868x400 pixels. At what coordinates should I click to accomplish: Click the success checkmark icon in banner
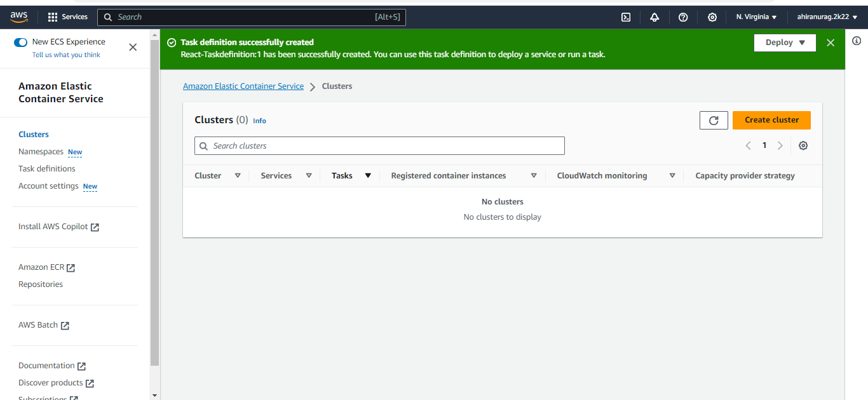coord(172,43)
